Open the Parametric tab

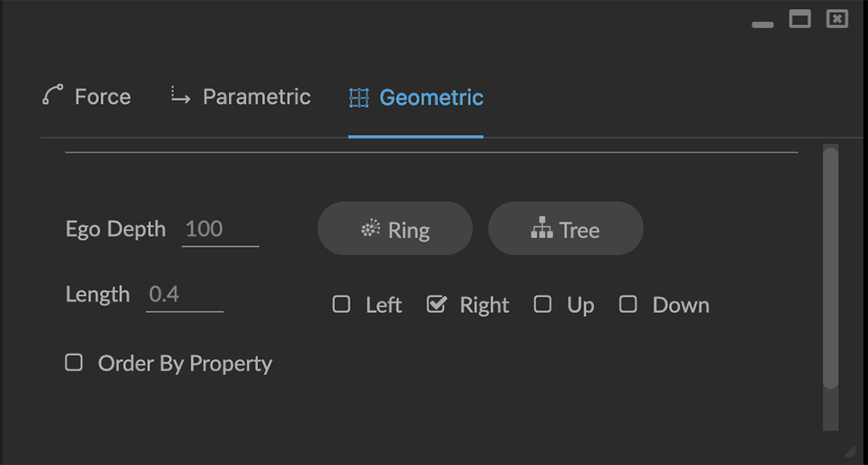(256, 97)
